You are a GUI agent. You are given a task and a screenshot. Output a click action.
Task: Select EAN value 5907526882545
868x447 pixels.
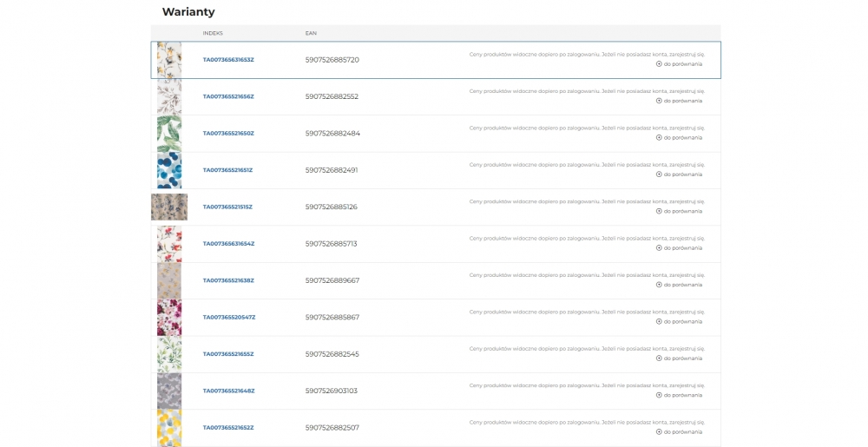click(332, 354)
